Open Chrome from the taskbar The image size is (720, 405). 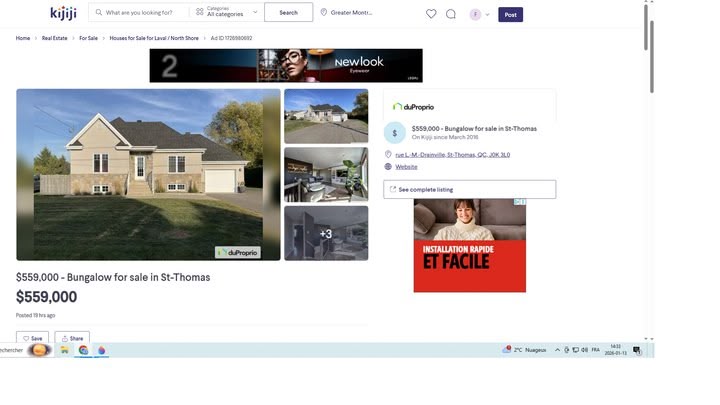(84, 350)
